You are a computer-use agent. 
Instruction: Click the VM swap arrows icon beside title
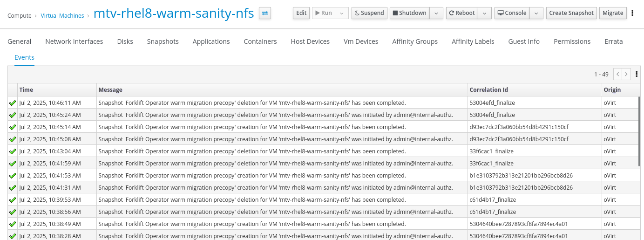pyautogui.click(x=265, y=13)
